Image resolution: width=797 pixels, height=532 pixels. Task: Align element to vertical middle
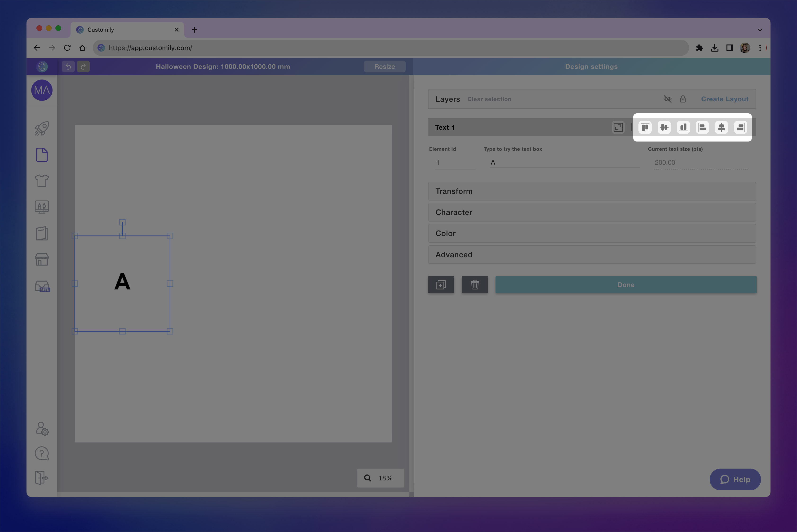(664, 127)
